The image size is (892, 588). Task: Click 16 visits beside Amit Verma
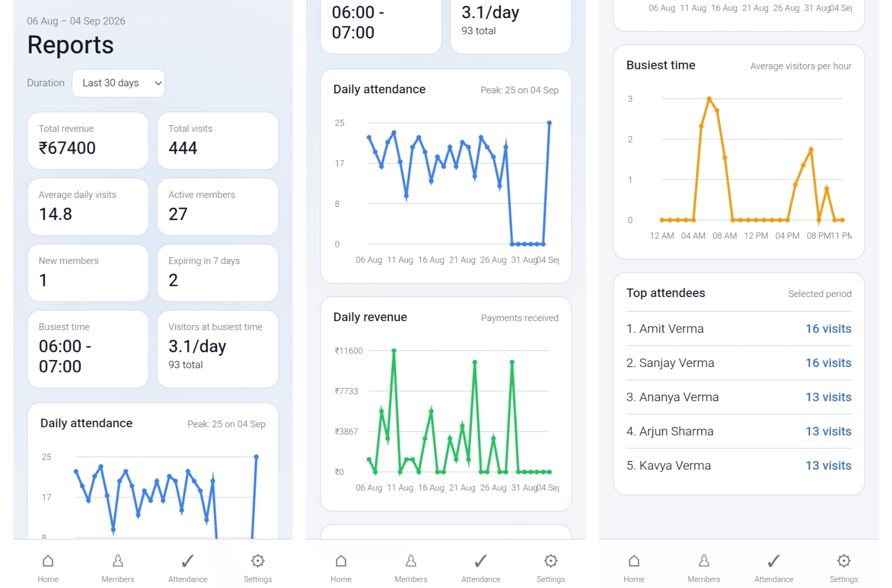pyautogui.click(x=828, y=329)
